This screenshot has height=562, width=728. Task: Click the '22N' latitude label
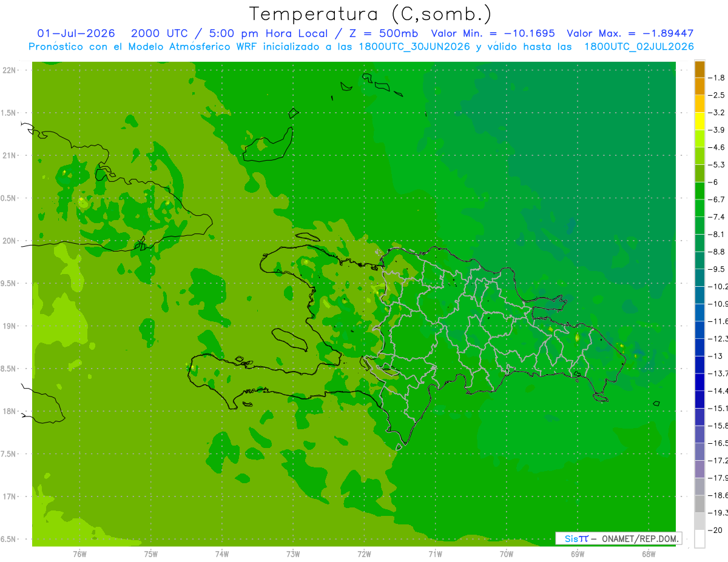pyautogui.click(x=10, y=70)
